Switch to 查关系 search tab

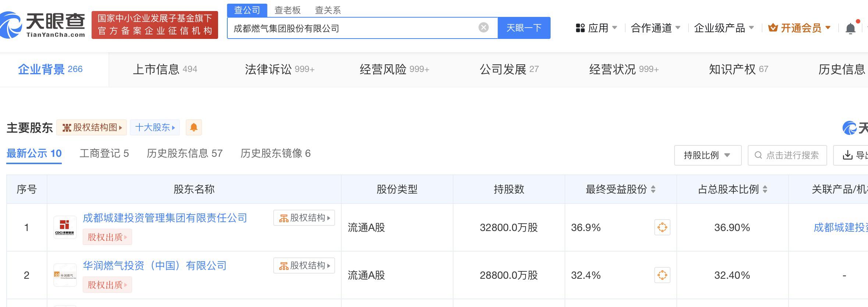pos(328,10)
